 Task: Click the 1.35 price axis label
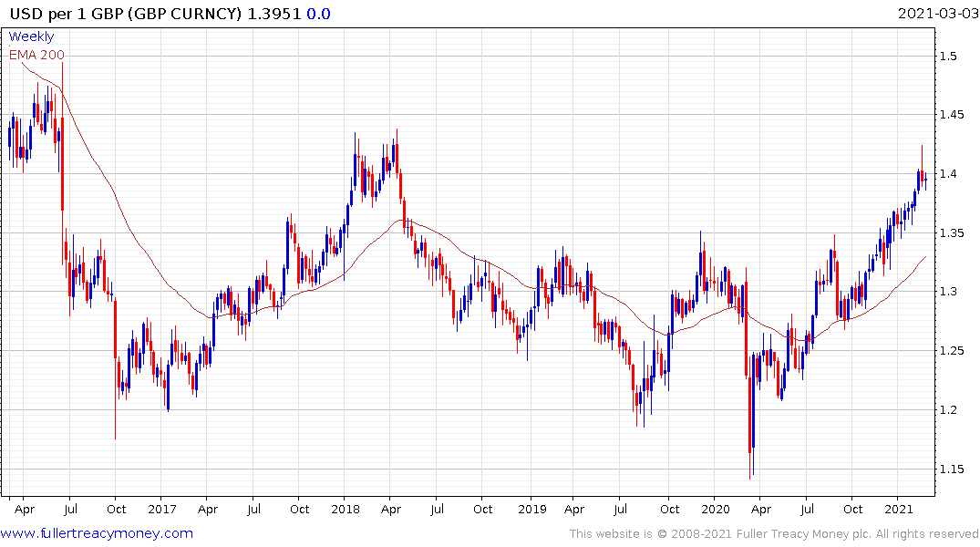point(951,233)
